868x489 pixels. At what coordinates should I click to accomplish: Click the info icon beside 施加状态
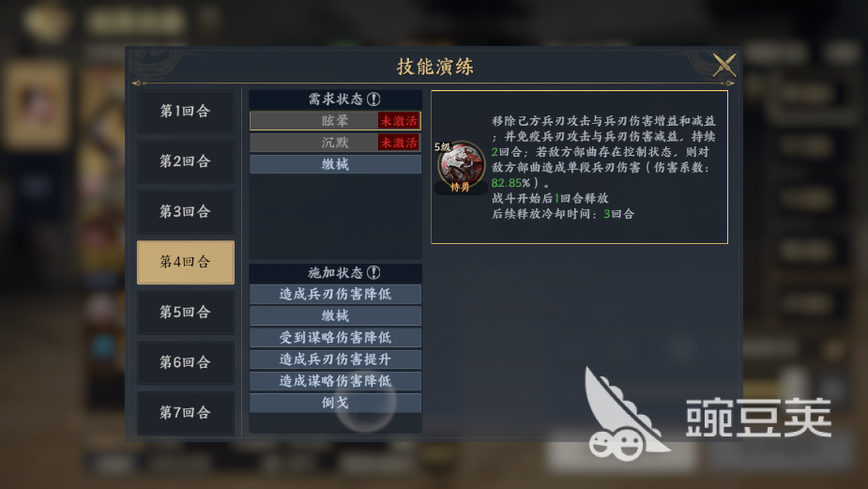pos(373,272)
